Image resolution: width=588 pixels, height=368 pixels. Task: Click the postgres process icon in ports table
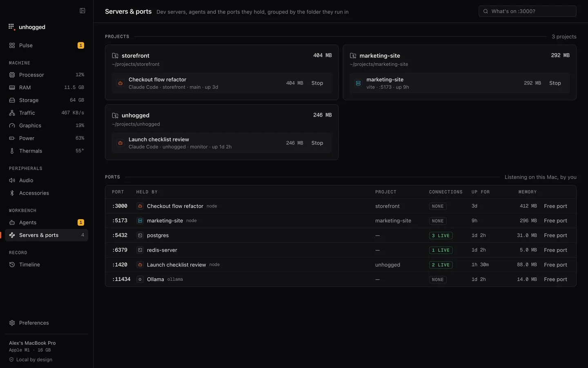[140, 236]
